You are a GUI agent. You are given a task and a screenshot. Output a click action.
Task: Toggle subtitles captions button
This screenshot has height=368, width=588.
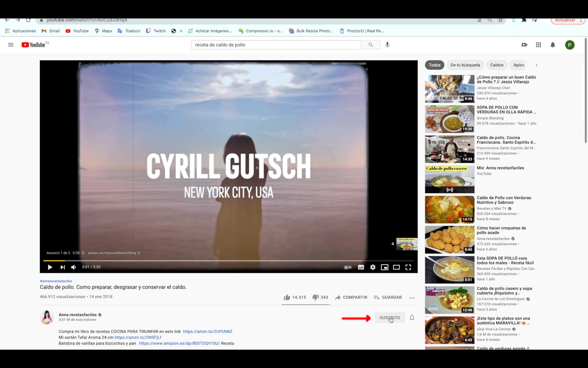point(361,267)
